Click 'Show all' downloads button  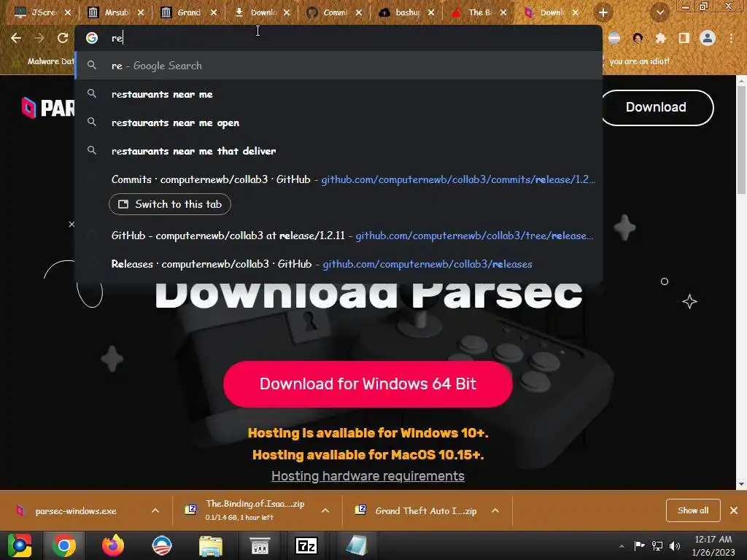pos(693,510)
